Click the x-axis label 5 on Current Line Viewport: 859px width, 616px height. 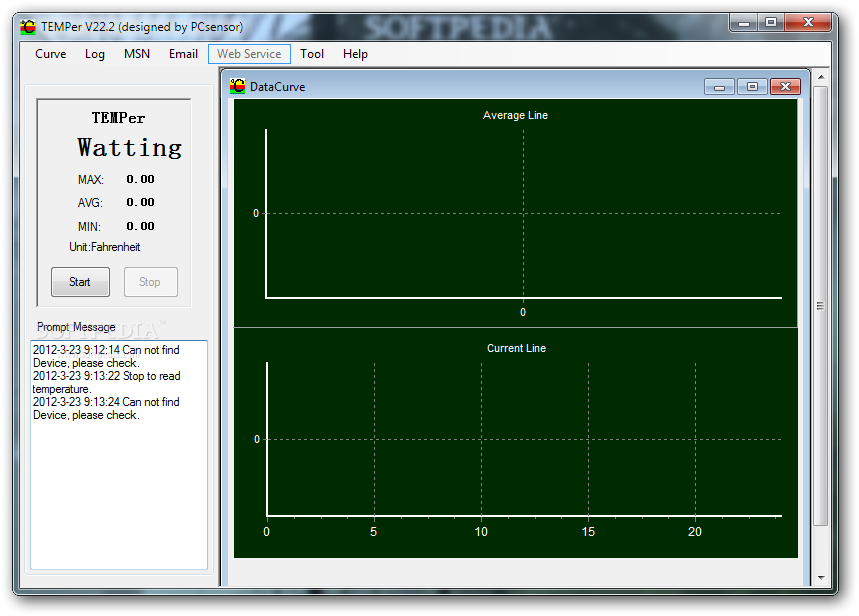(374, 532)
